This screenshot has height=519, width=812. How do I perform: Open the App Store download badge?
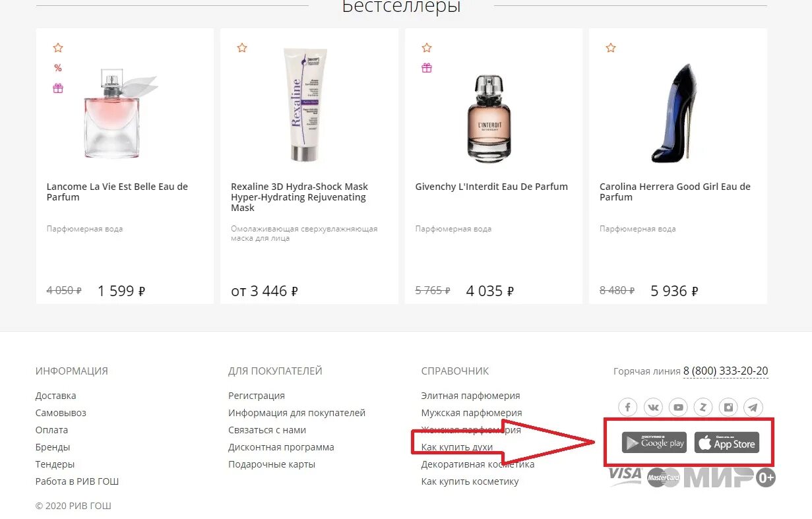727,443
